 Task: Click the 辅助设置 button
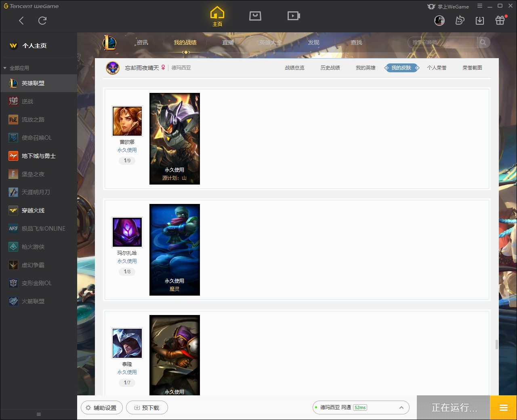[101, 407]
